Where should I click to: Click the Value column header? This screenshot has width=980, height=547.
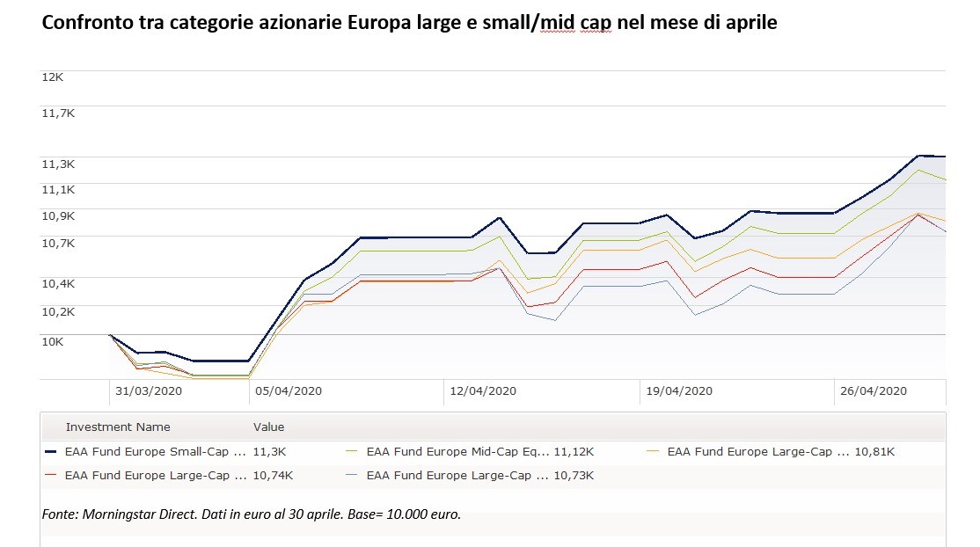pyautogui.click(x=269, y=427)
